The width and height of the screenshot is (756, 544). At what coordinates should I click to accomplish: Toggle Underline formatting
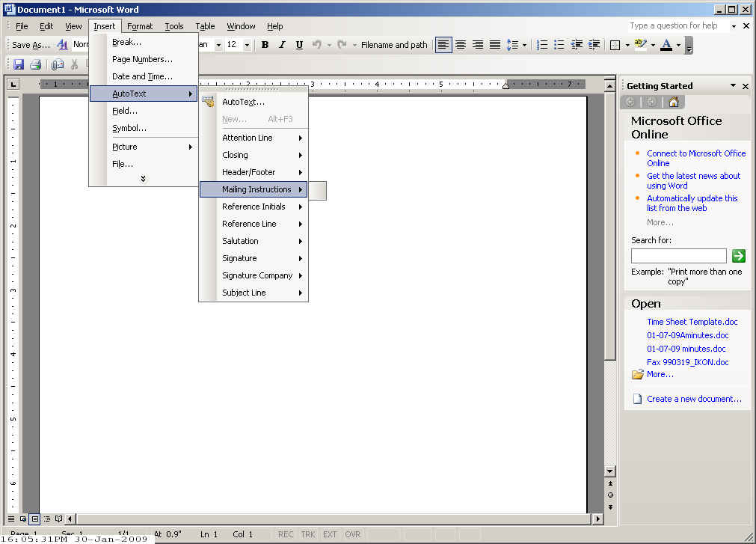[x=299, y=45]
